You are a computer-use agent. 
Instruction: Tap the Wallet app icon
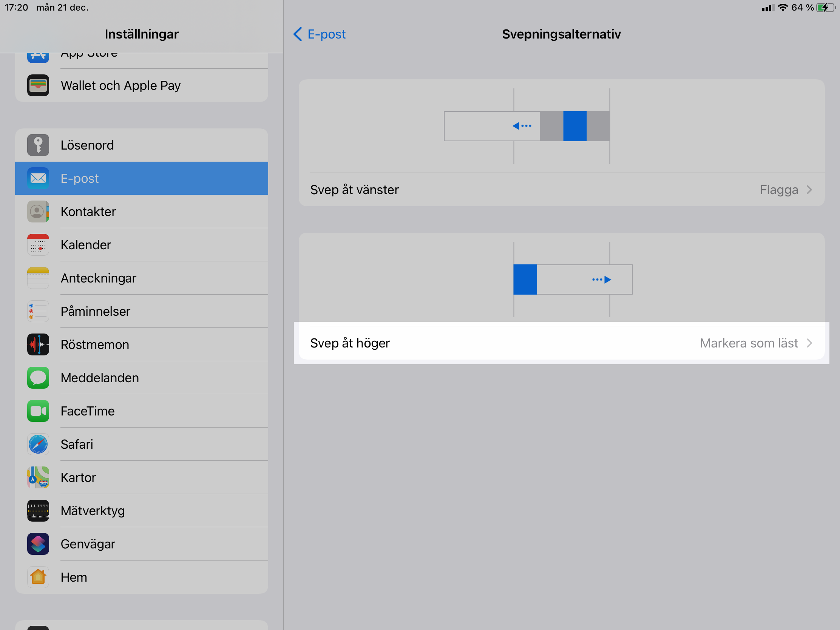(38, 85)
